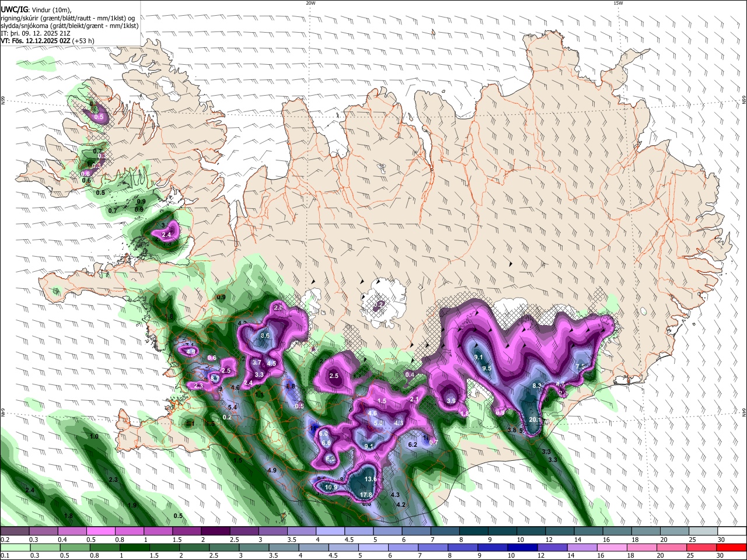The height and width of the screenshot is (560, 747).
Task: Click the 1.0 precipitation value over the sea
Action: (94, 436)
